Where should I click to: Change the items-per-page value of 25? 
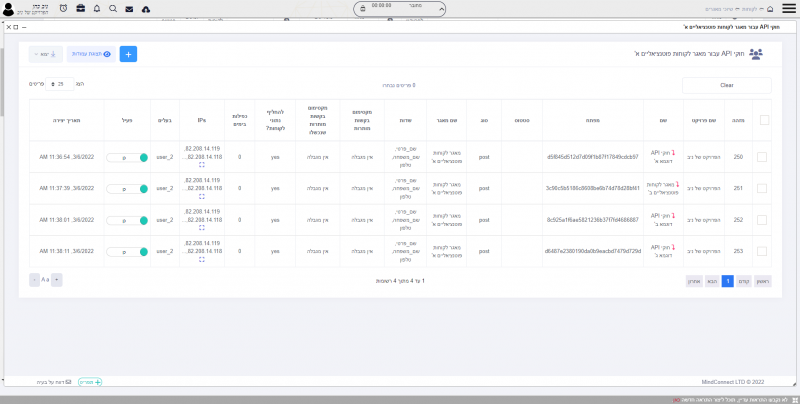click(64, 85)
